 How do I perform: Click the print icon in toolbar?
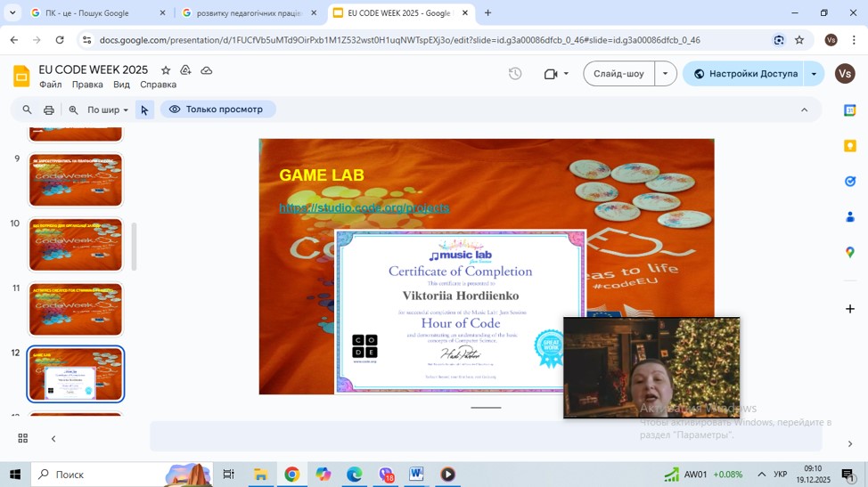click(49, 110)
